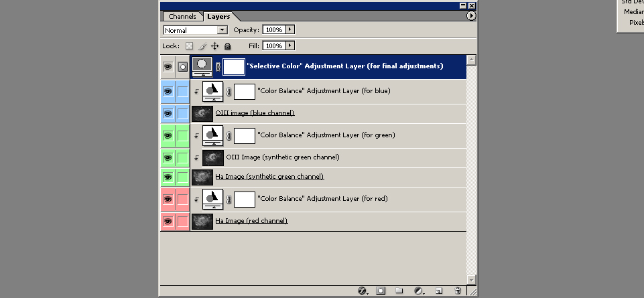
Task: Open the Layers panel options menu
Action: [471, 15]
